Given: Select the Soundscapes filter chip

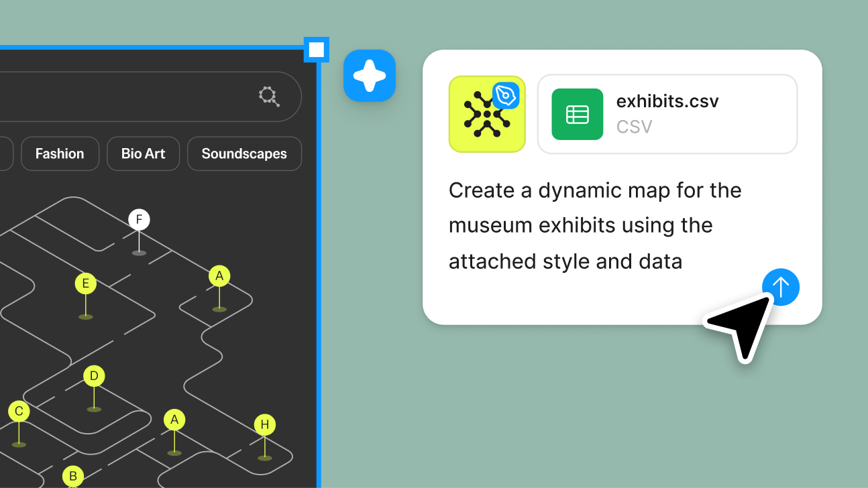Looking at the screenshot, I should [x=244, y=154].
